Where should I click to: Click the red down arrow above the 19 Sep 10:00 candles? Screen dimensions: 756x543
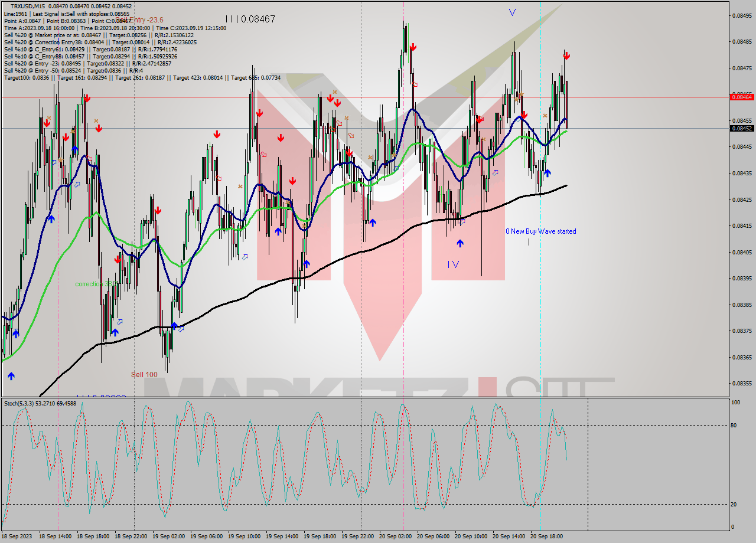(x=259, y=112)
